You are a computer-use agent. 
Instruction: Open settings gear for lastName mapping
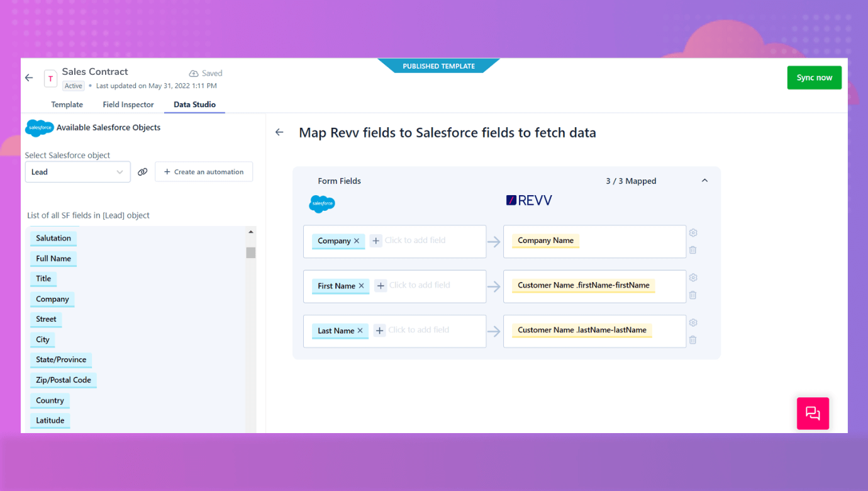tap(693, 322)
